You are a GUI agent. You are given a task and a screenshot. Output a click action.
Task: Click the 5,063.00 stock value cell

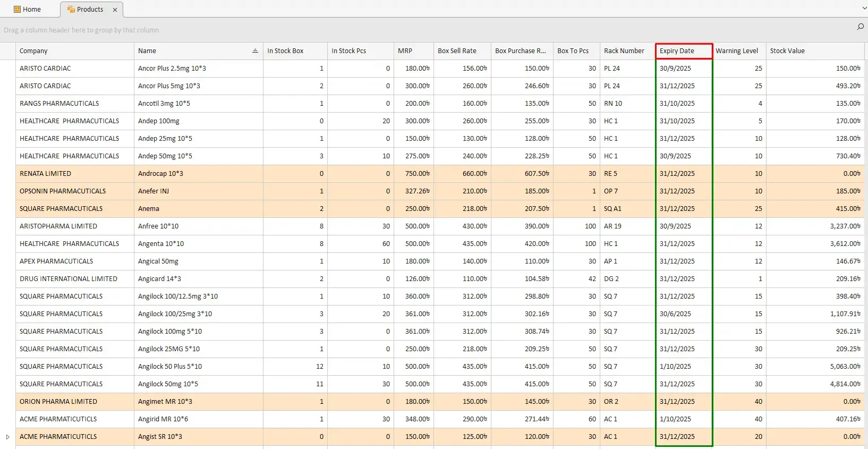(815, 367)
